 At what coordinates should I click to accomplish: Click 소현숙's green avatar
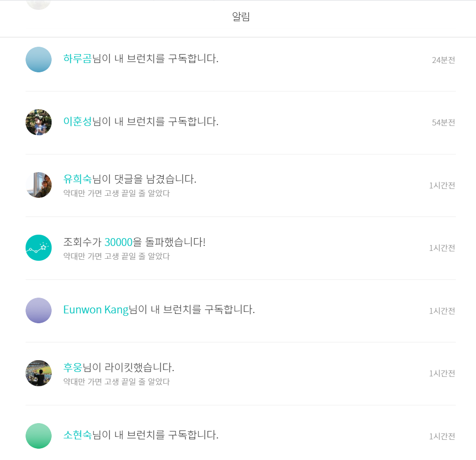pyautogui.click(x=38, y=436)
